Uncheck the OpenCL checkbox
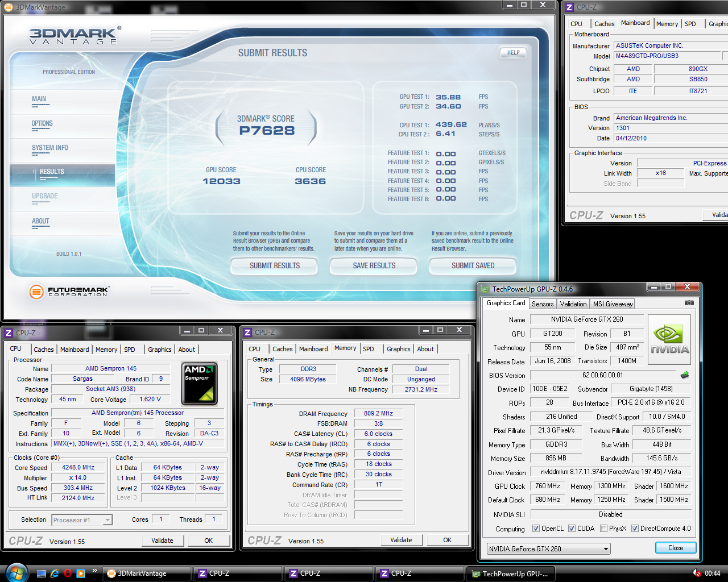 [x=536, y=529]
